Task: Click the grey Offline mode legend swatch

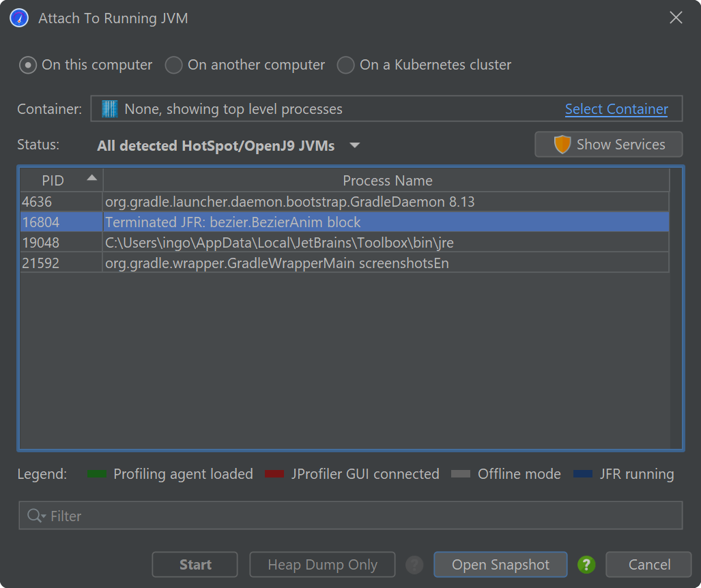Action: (x=461, y=474)
